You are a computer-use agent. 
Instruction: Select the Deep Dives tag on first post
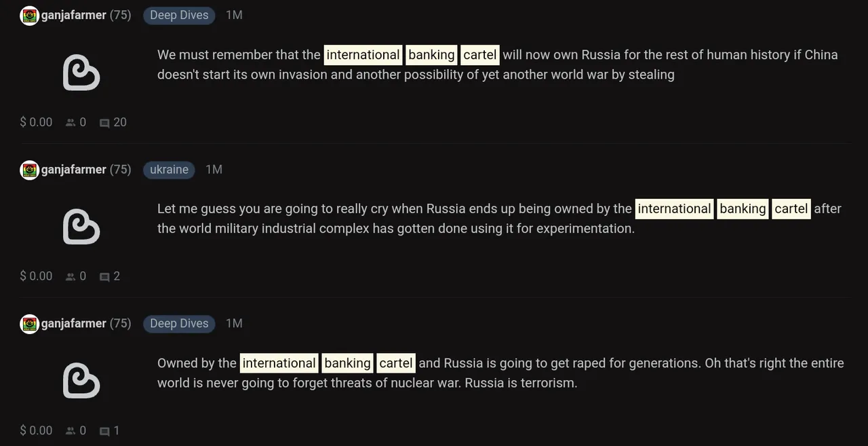pos(179,16)
